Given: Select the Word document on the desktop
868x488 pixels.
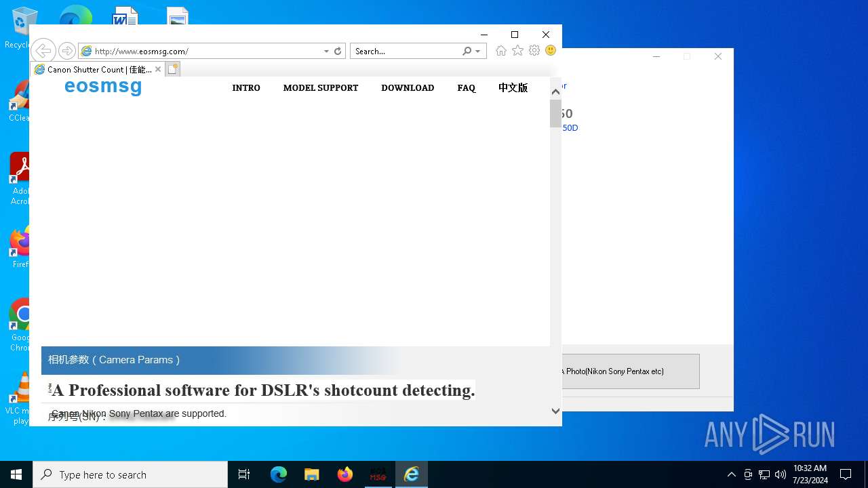Looking at the screenshot, I should click(x=125, y=16).
